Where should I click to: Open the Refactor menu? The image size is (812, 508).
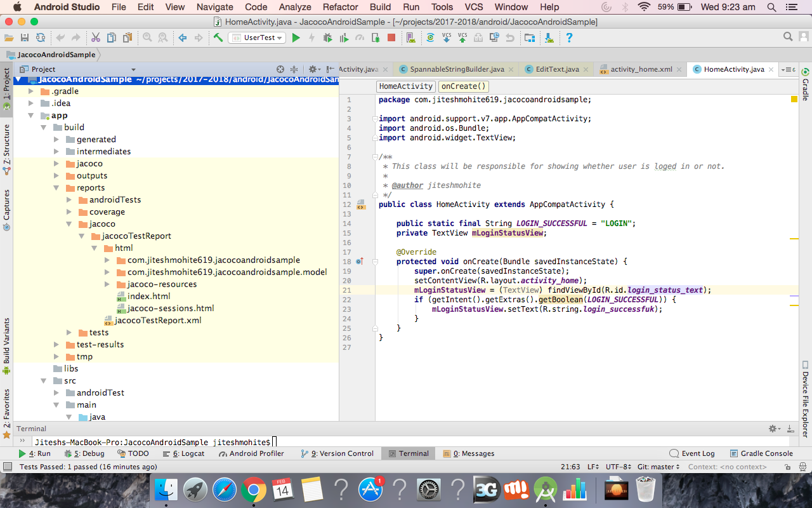(x=340, y=7)
